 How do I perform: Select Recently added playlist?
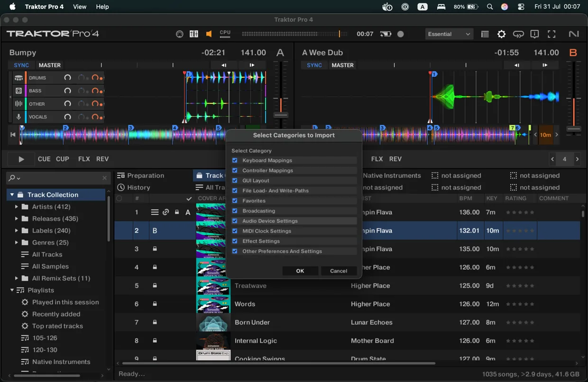[x=56, y=314]
